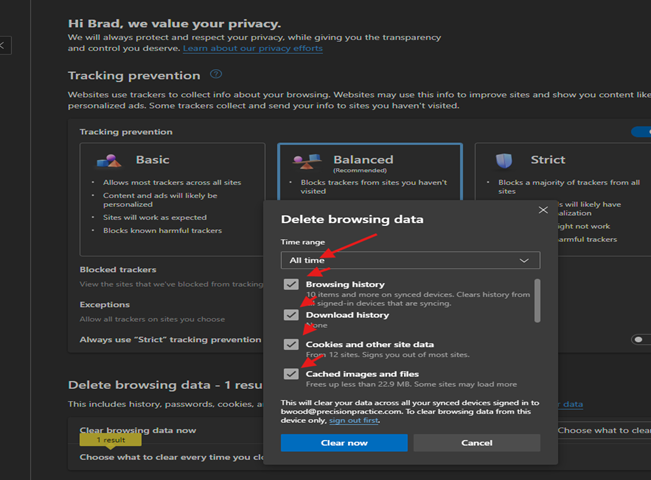Click the Browsing history label text
651x480 pixels.
click(x=345, y=284)
